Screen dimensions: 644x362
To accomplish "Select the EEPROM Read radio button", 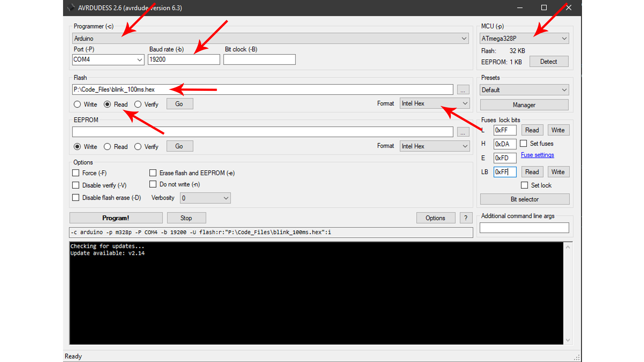I will [x=107, y=146].
